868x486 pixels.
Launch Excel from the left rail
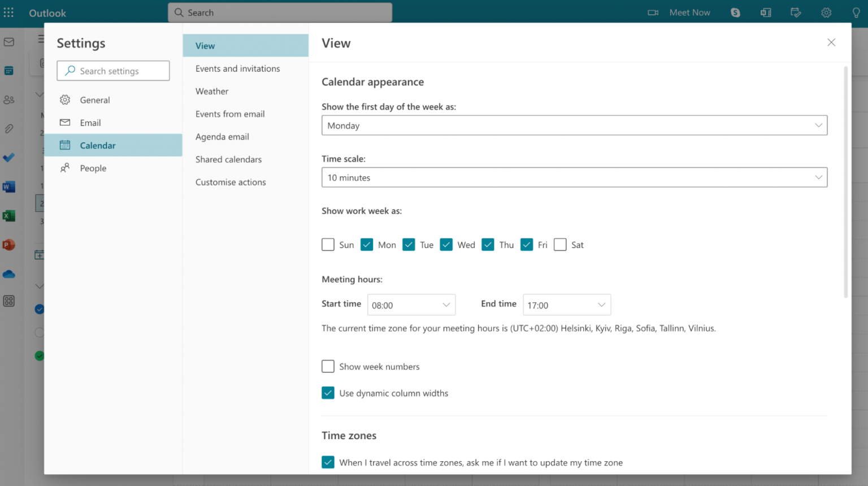9,216
